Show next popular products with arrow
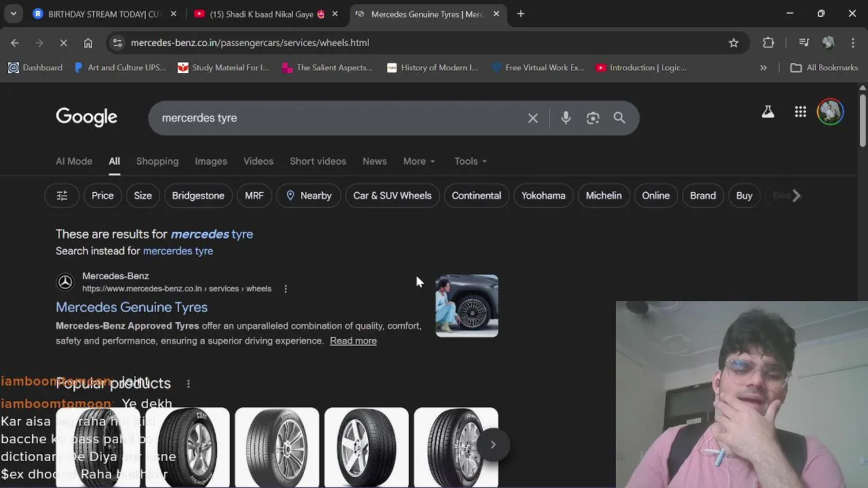Screen dimensions: 868x488 (493, 445)
